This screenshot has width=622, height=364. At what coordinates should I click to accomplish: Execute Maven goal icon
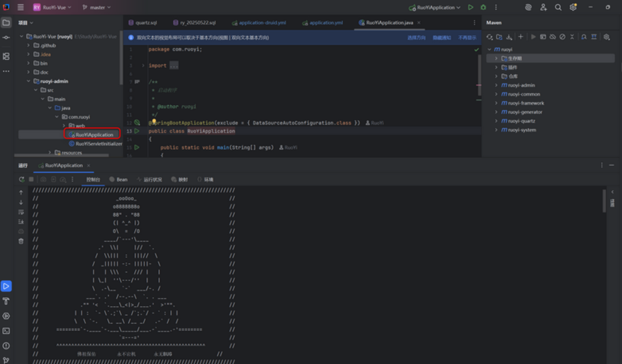tap(543, 37)
